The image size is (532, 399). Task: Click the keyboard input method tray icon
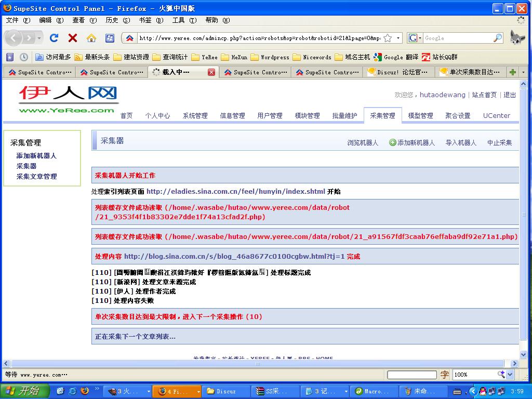coord(457,392)
